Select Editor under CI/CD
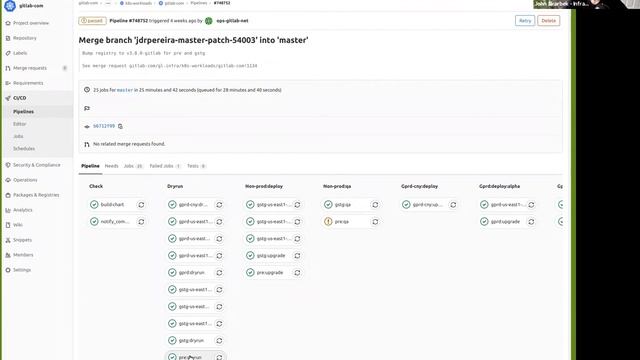This screenshot has width=640, height=360. pos(19,124)
